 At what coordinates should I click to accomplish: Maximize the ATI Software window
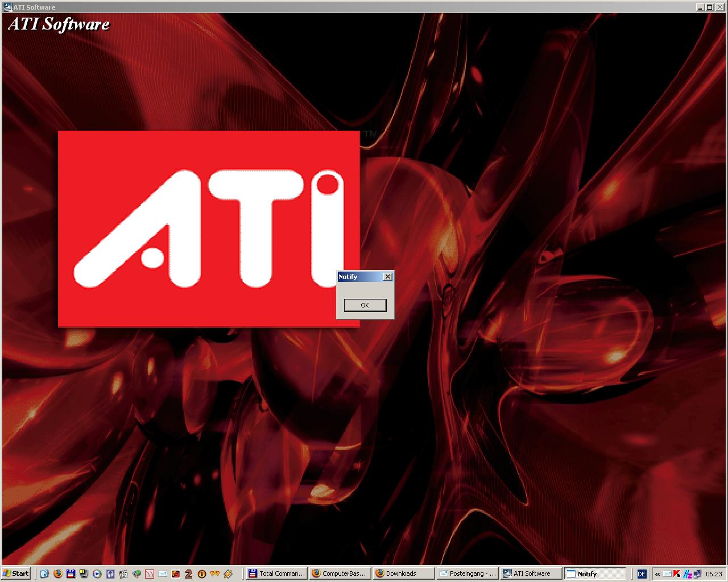pyautogui.click(x=709, y=7)
